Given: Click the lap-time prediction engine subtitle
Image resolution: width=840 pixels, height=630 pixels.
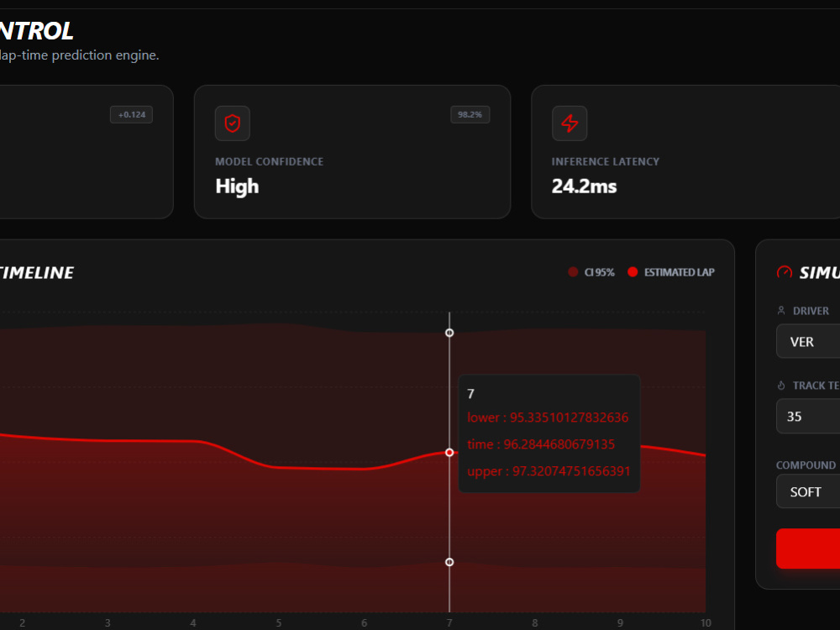Looking at the screenshot, I should pos(79,55).
